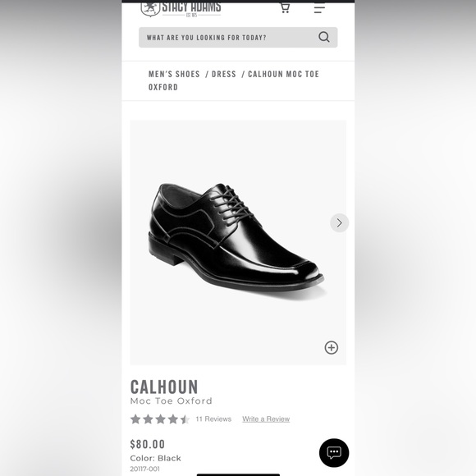This screenshot has width=476, height=476.
Task: Open the live chat bubble
Action: click(x=334, y=453)
